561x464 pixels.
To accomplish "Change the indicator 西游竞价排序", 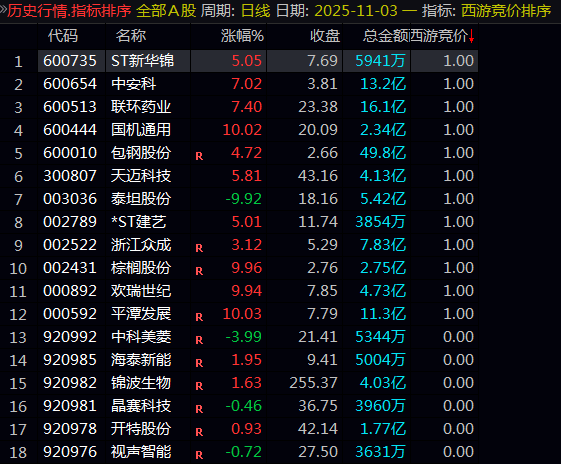I will click(x=506, y=11).
